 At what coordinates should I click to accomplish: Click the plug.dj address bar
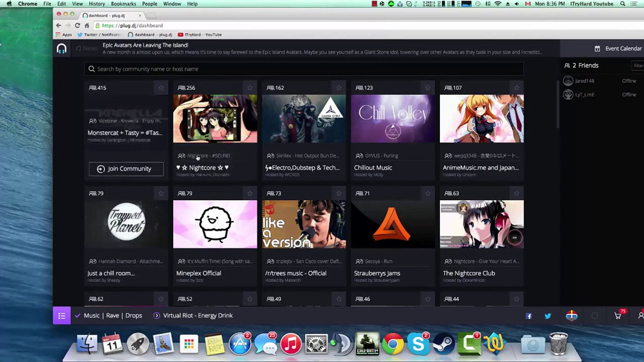point(369,25)
